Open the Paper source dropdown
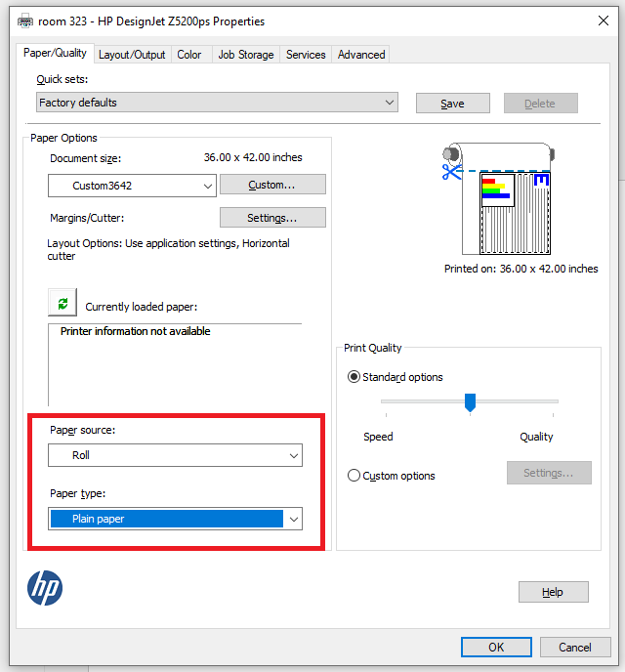The width and height of the screenshot is (625, 672). coord(175,455)
